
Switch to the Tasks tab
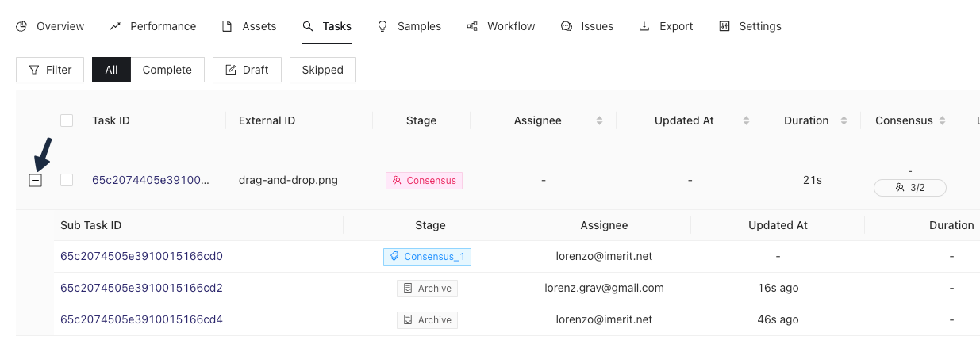(327, 26)
